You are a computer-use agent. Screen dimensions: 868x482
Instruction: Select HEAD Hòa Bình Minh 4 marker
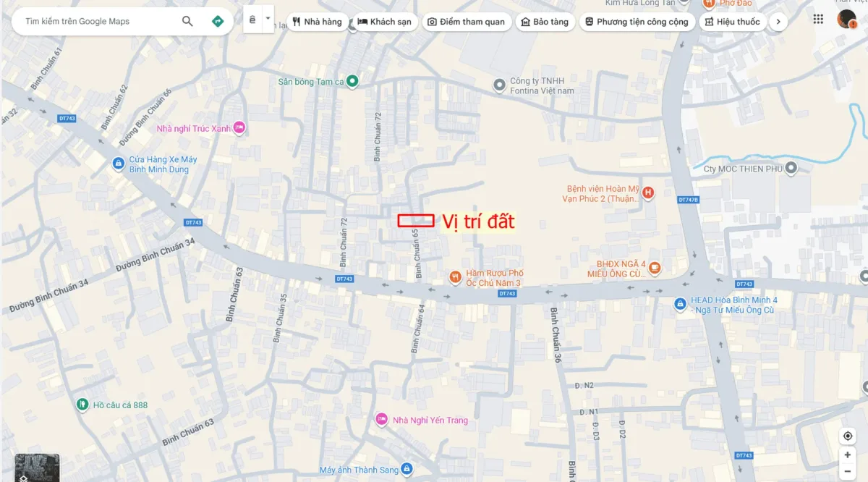680,304
